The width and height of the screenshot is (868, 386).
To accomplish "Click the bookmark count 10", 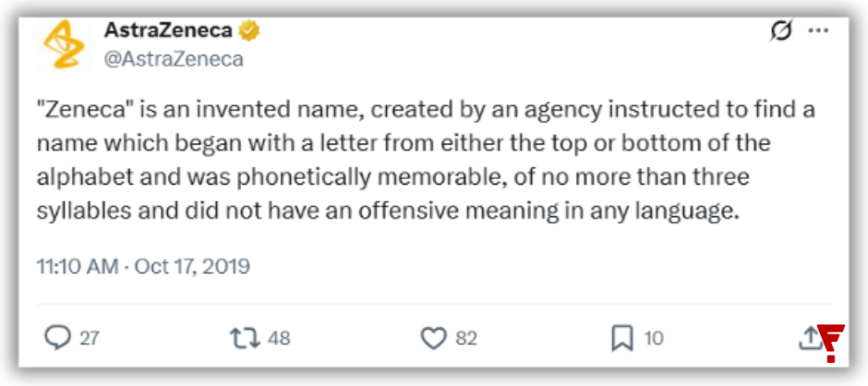I will (x=653, y=338).
